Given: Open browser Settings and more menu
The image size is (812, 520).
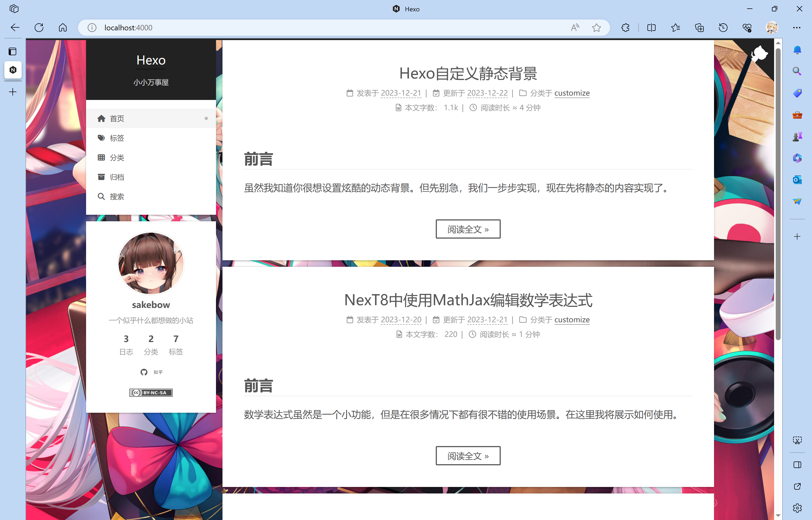Looking at the screenshot, I should [797, 28].
